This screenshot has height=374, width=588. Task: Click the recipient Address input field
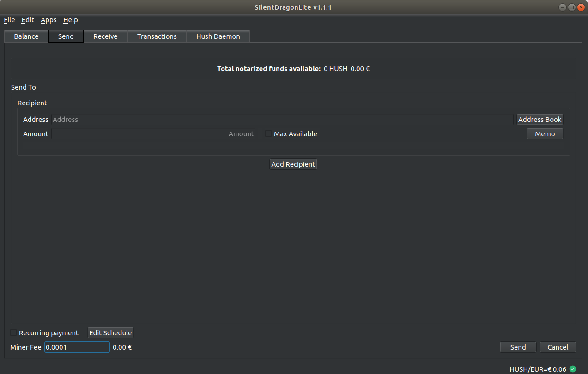pos(282,120)
